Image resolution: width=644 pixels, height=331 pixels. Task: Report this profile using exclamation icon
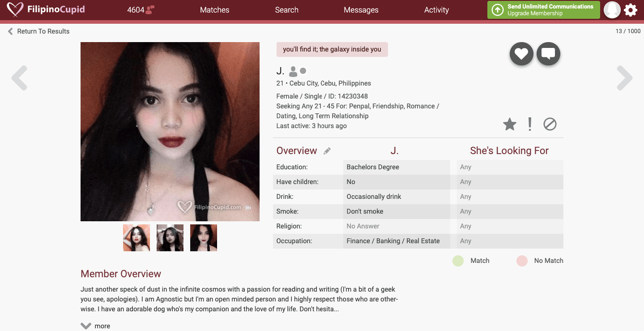pos(530,124)
